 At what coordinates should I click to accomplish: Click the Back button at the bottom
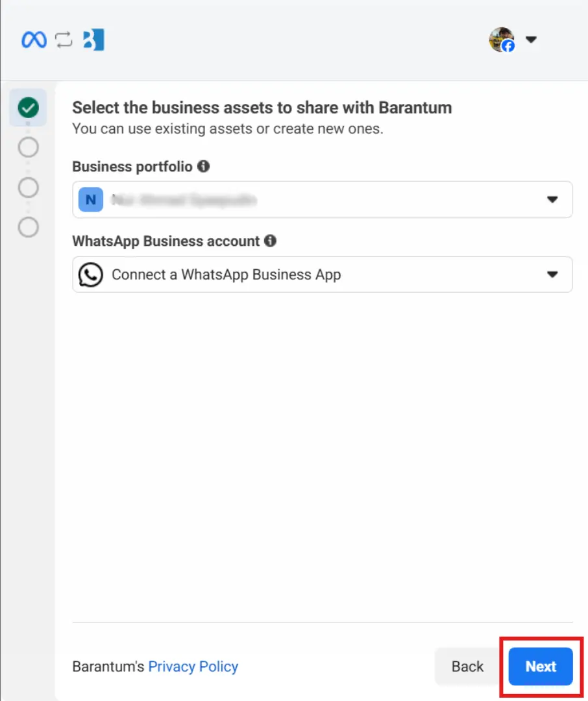tap(467, 666)
